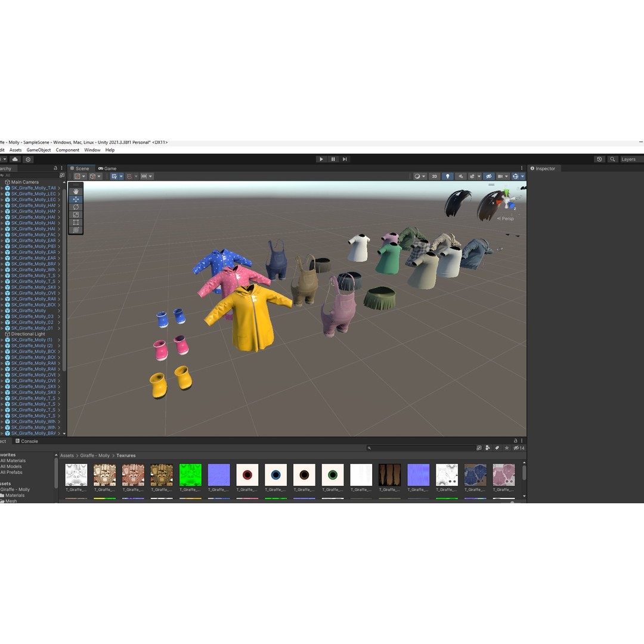Select the green texture swatch thumbnail

[x=190, y=474]
